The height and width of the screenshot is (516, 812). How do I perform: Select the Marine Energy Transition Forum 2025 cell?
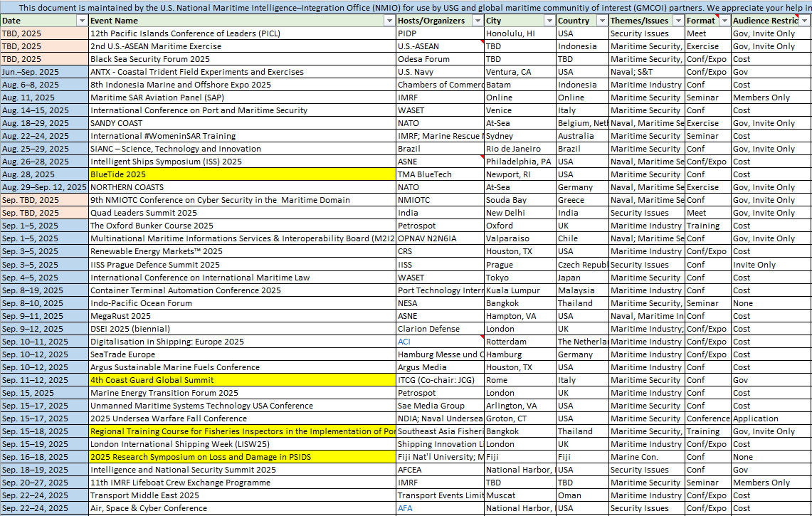coord(243,393)
